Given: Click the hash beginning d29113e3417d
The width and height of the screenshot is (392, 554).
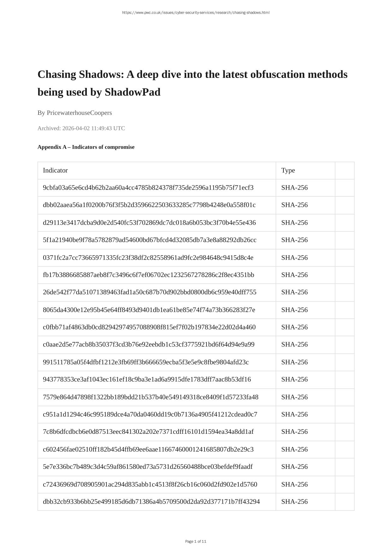Looking at the screenshot, I should [149, 223].
